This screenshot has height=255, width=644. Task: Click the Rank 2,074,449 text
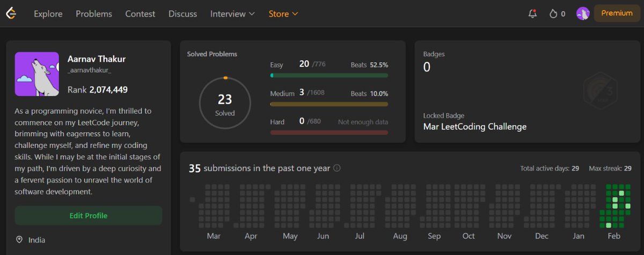pos(98,90)
